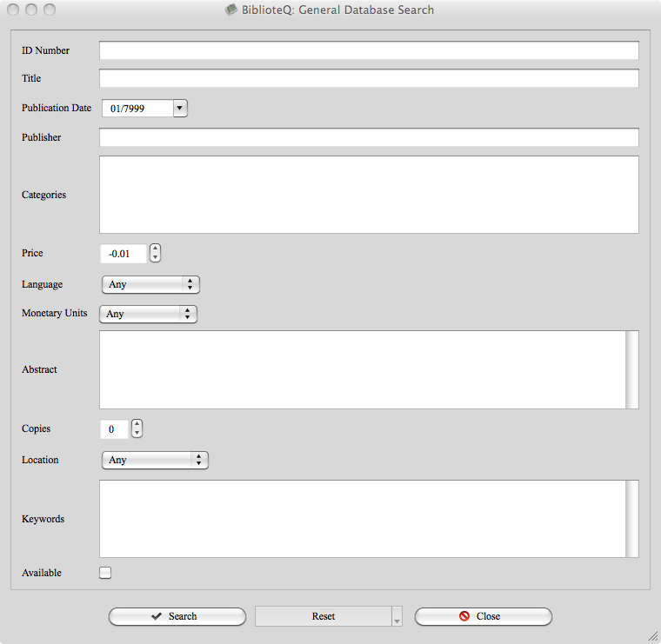
Task: Click inside the Abstract text area
Action: tap(363, 370)
